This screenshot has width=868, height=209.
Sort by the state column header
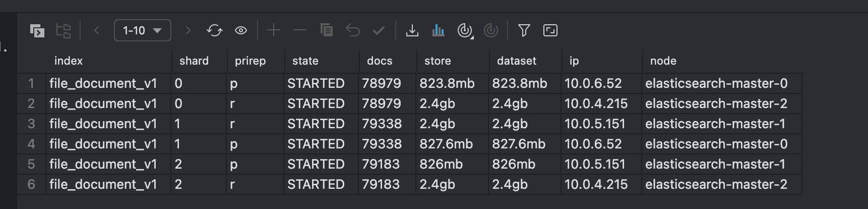tap(305, 61)
